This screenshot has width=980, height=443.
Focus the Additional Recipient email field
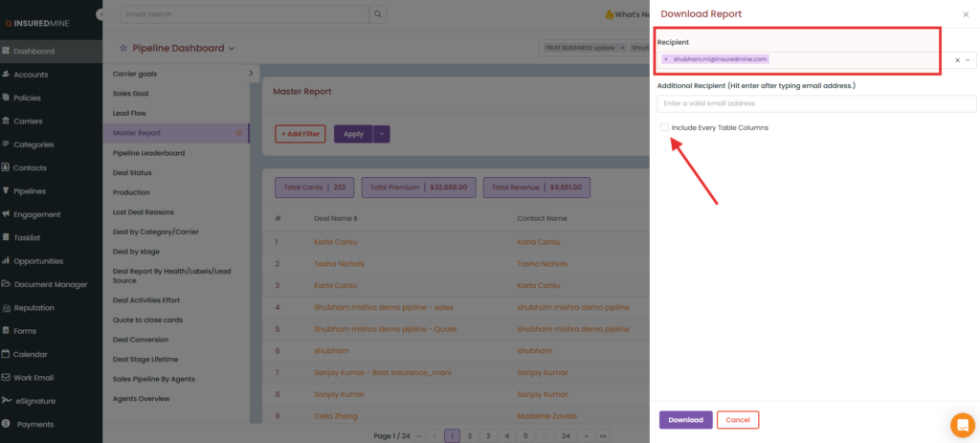pos(816,103)
